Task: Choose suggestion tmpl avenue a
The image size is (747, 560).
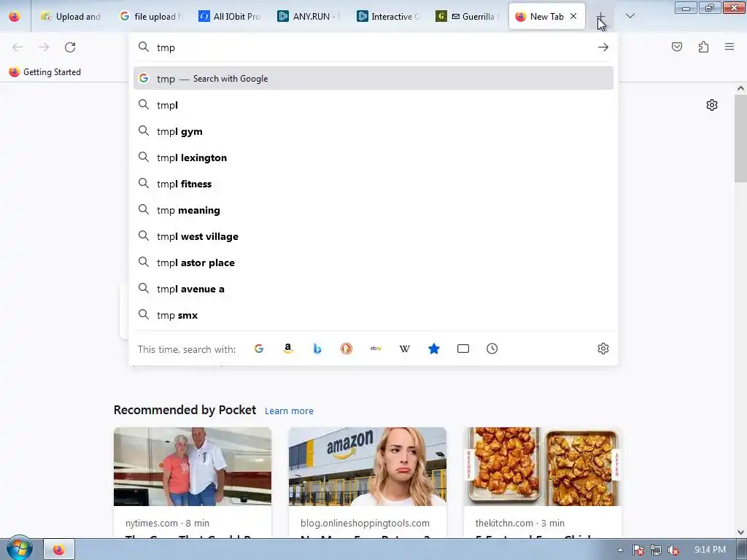Action: click(373, 289)
